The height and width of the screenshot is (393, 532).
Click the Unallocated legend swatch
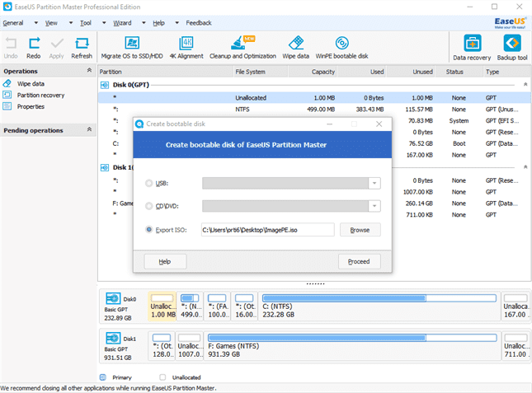(x=162, y=377)
